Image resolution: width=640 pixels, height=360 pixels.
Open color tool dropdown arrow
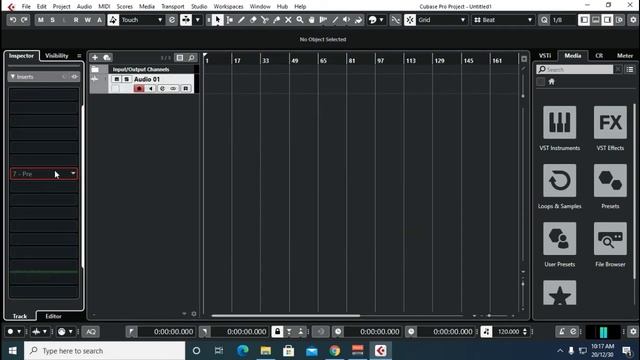[381, 20]
